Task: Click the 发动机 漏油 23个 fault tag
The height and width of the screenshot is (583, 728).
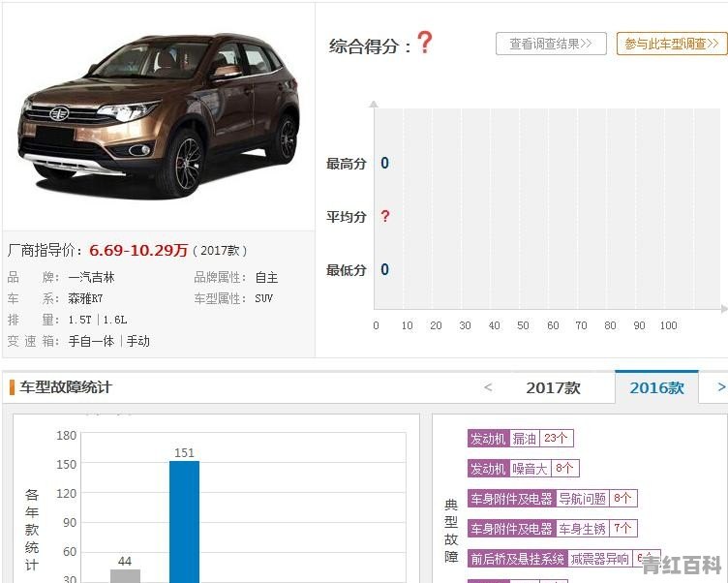Action: coord(521,438)
